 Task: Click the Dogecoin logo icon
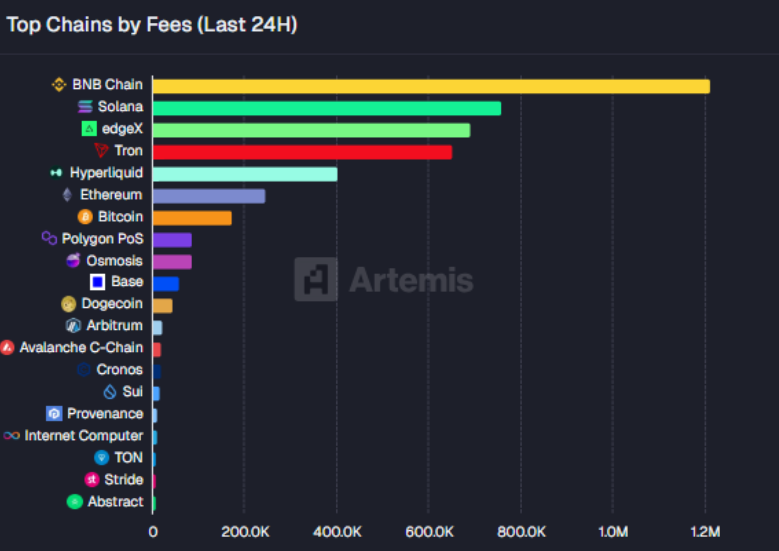[x=69, y=304]
